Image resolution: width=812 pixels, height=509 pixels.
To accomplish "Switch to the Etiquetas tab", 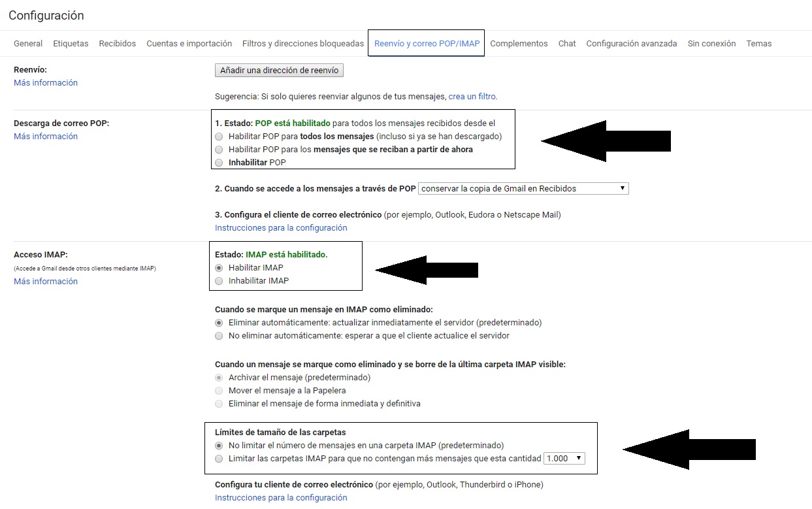I will pos(71,44).
